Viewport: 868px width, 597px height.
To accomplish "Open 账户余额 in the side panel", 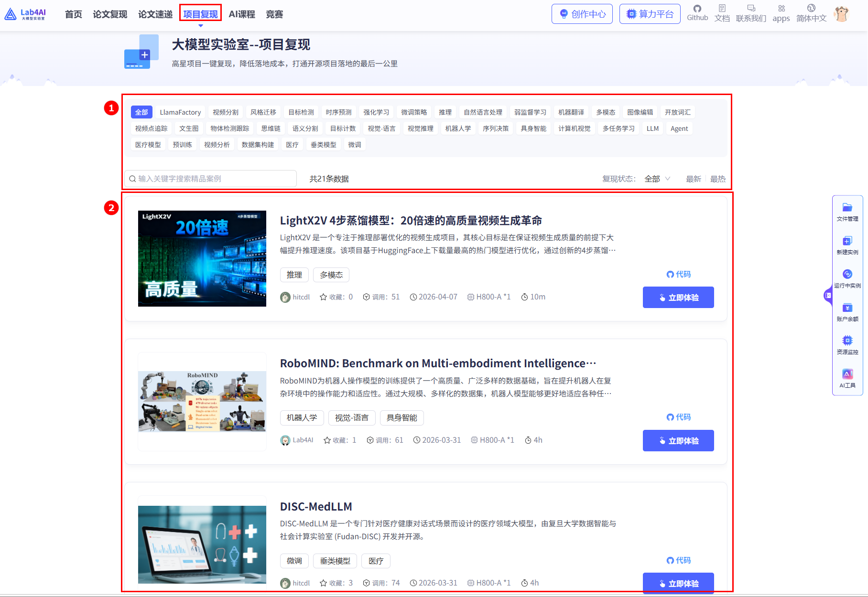I will click(x=847, y=312).
